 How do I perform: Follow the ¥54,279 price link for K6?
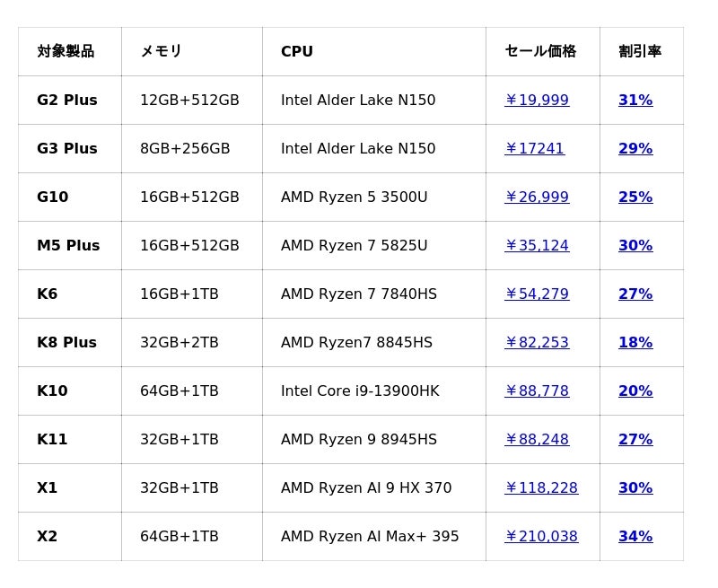click(537, 294)
